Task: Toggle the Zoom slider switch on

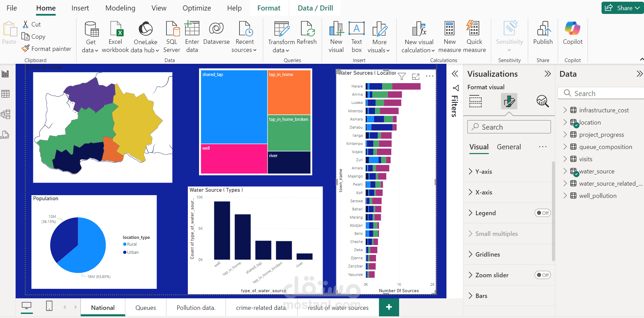Action: 542,275
